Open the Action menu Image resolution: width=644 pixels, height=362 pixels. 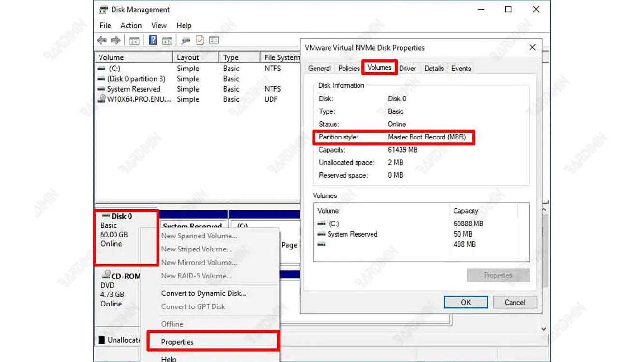pos(131,26)
